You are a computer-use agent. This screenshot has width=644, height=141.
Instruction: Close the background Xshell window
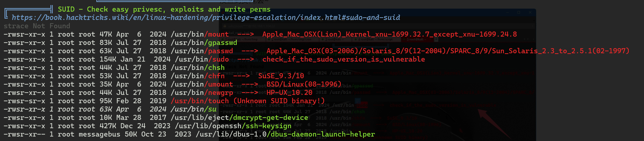pyautogui.click(x=530, y=12)
